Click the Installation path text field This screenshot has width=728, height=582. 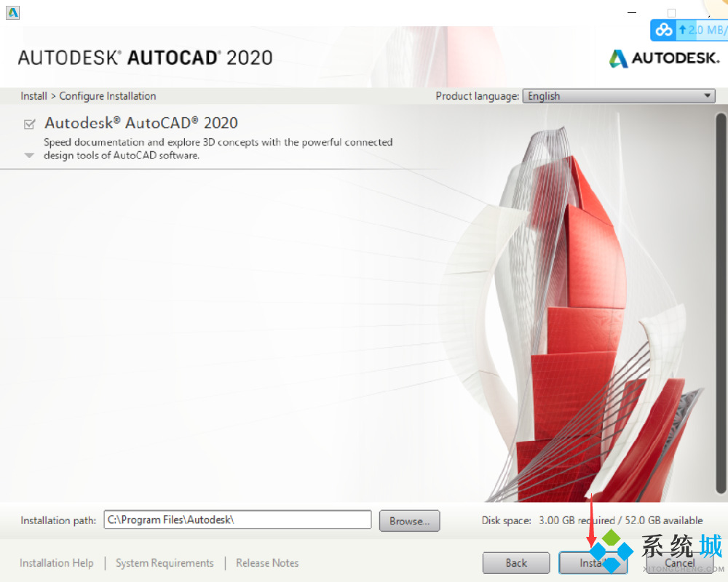(237, 520)
